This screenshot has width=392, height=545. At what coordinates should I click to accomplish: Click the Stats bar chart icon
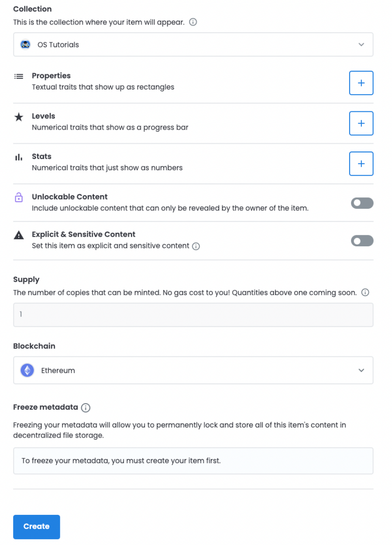pyautogui.click(x=19, y=157)
